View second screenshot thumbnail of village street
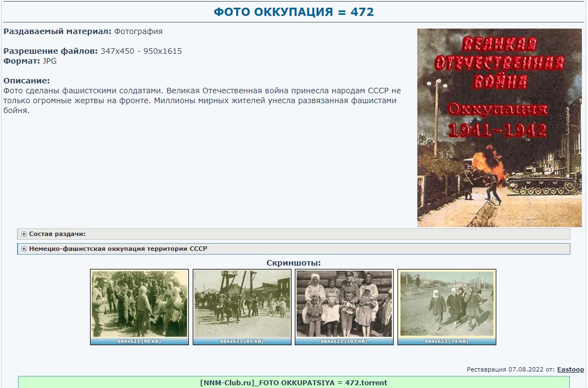This screenshot has width=588, height=388. click(x=242, y=303)
